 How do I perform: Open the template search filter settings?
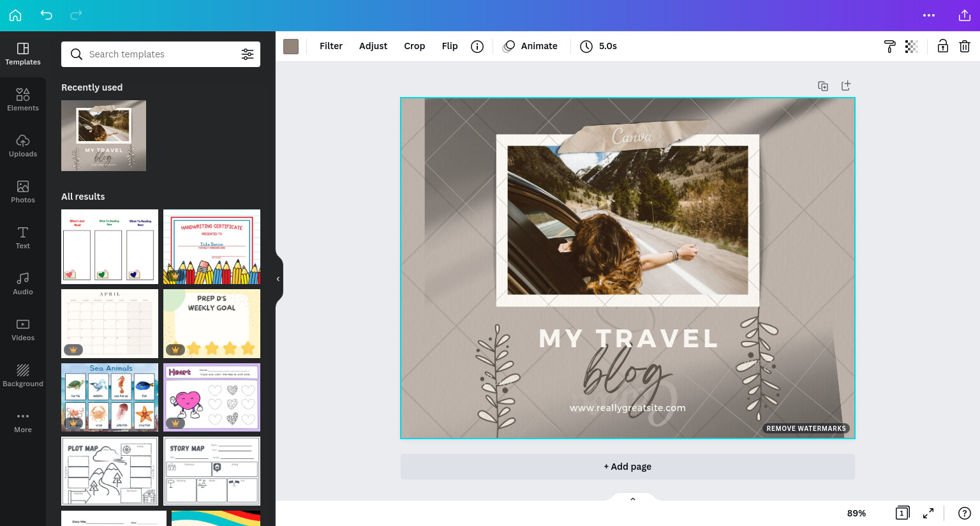point(248,54)
